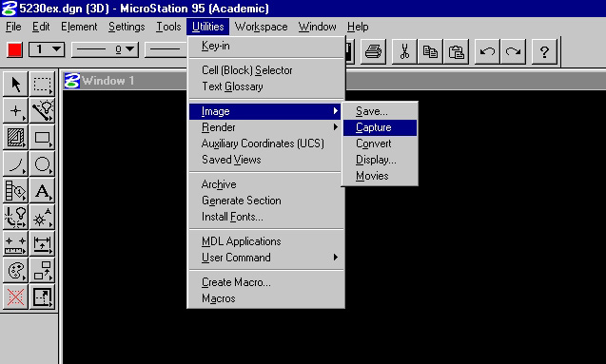Open the Window 1 control menu icon
Viewport: 606px width, 364px height.
[x=72, y=81]
